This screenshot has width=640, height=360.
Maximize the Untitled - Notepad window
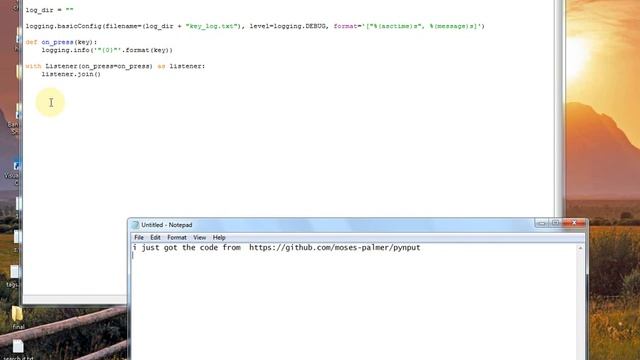[556, 223]
